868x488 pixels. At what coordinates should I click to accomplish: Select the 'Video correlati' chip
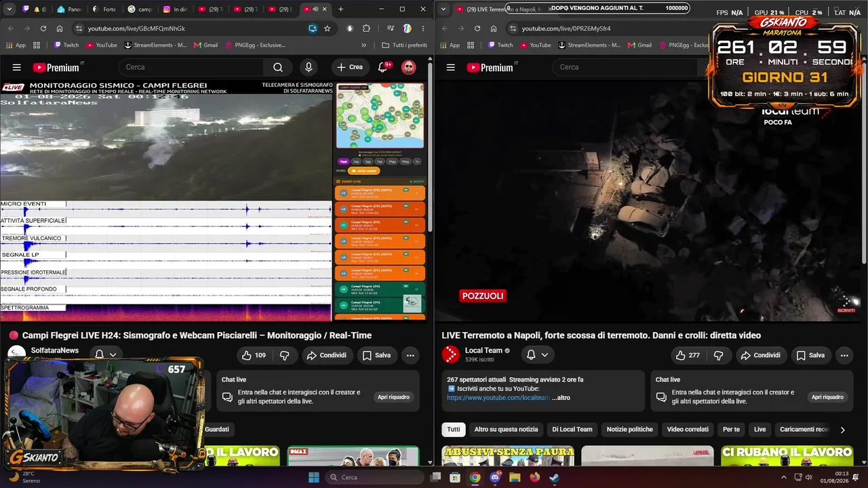coord(688,430)
